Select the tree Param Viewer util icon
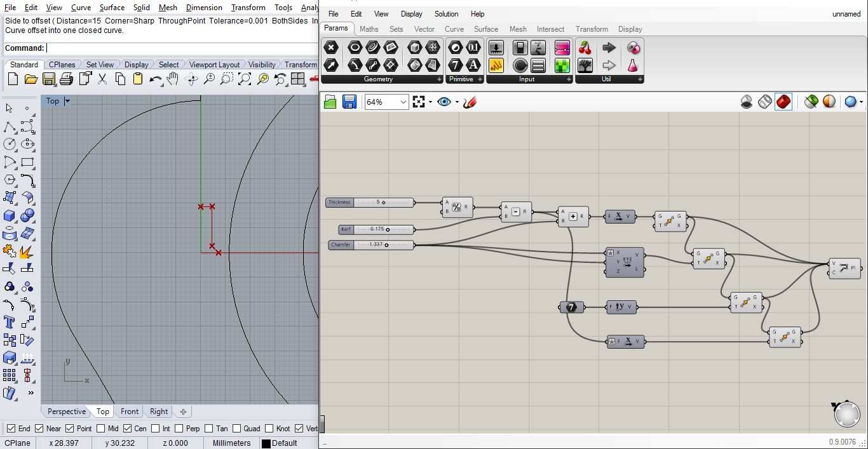 tap(585, 65)
